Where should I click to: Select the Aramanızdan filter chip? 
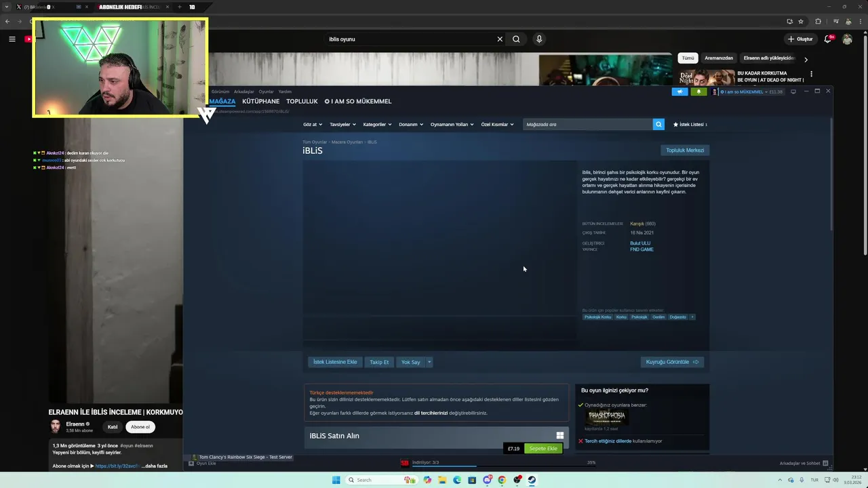(719, 58)
